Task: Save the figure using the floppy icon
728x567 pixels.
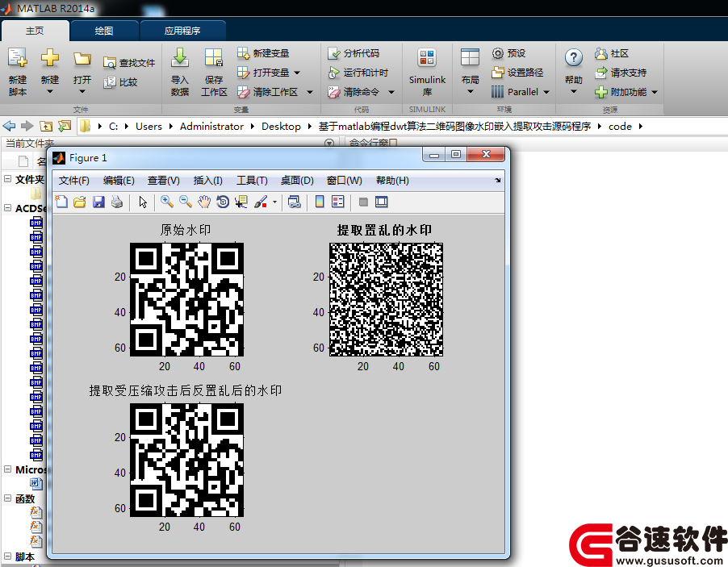Action: (x=98, y=202)
